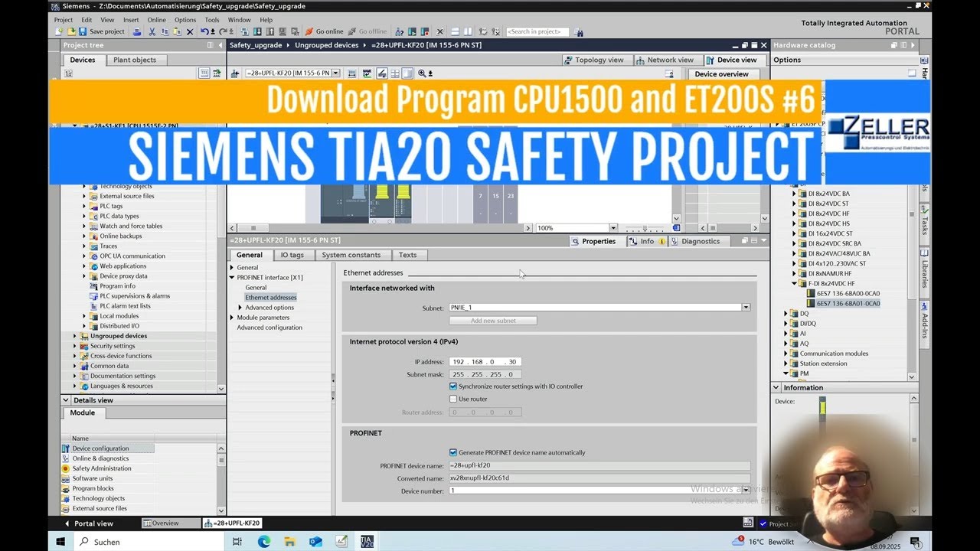Viewport: 980px width, 551px height.
Task: Click the Subnet mask field
Action: pos(485,374)
